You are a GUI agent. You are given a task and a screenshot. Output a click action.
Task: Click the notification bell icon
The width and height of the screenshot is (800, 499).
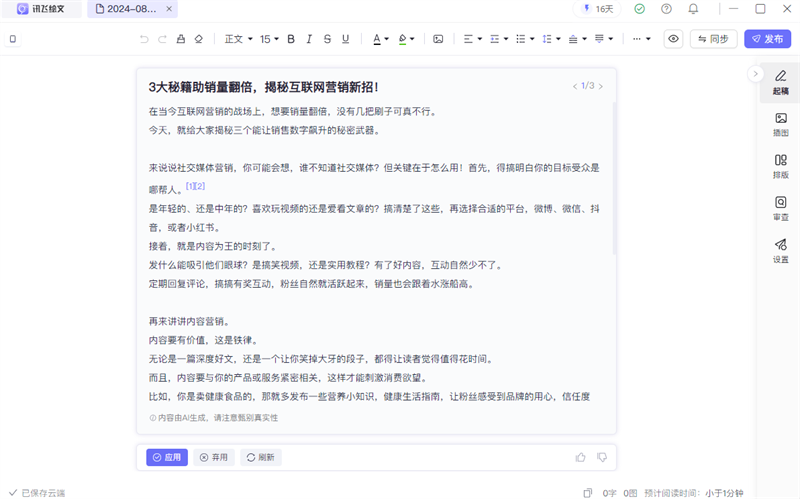pyautogui.click(x=694, y=9)
